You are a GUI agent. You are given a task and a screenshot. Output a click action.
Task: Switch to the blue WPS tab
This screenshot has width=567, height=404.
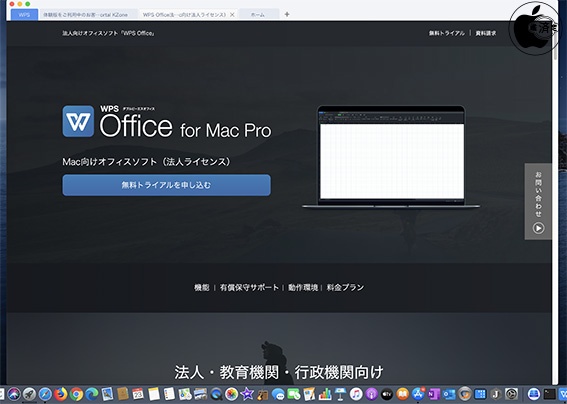coord(24,15)
